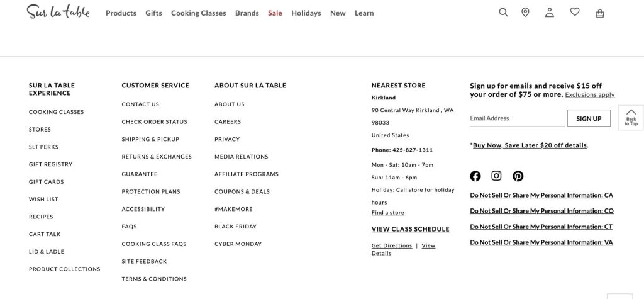644x299 pixels.
Task: Open the Products menu
Action: (x=121, y=13)
